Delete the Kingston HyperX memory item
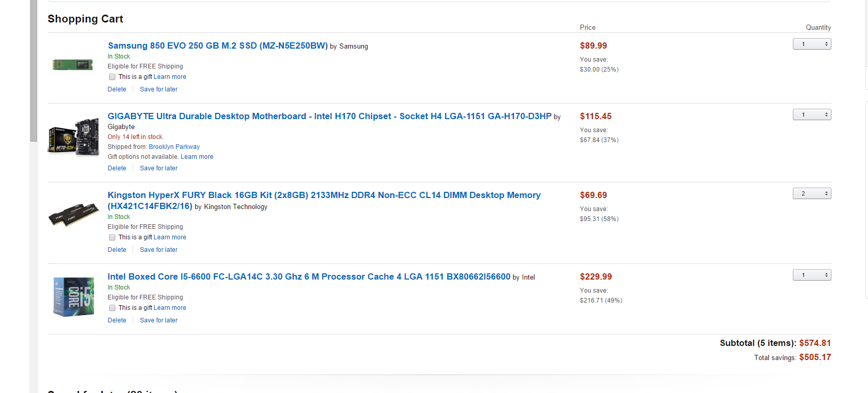Image resolution: width=868 pixels, height=393 pixels. (117, 250)
